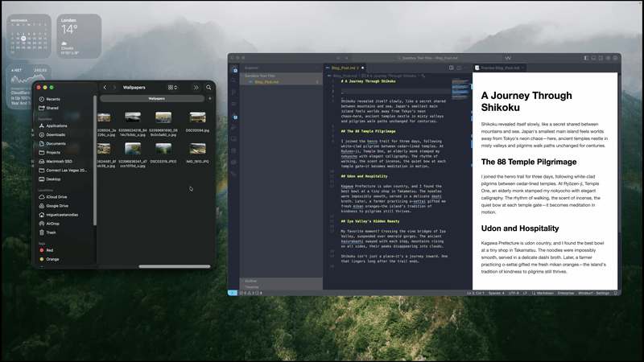This screenshot has width=644, height=362.
Task: Click the A Journey Through Shikoku breadcrumb
Action: click(391, 76)
